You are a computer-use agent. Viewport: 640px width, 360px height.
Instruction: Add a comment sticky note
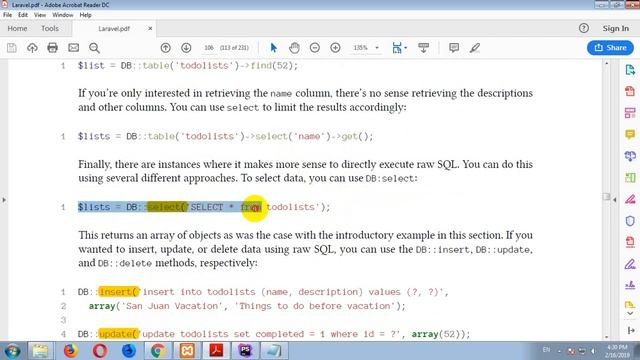tap(454, 48)
